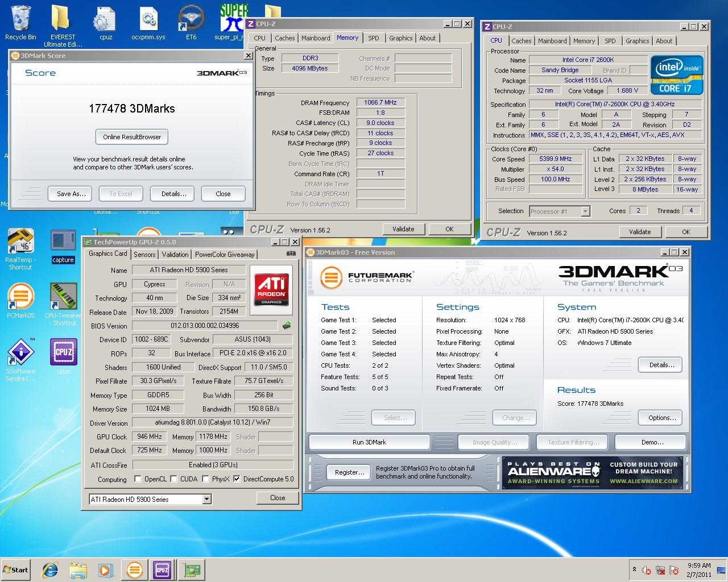The height and width of the screenshot is (582, 728).
Task: Show hidden tray icons arrow
Action: (x=634, y=569)
